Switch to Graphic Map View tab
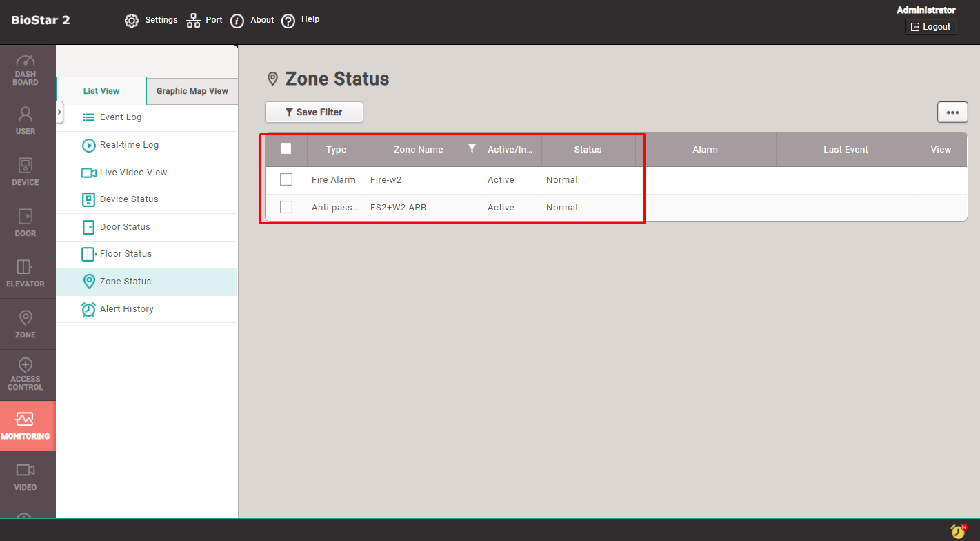Screen dimensions: 980x541 coord(192,91)
